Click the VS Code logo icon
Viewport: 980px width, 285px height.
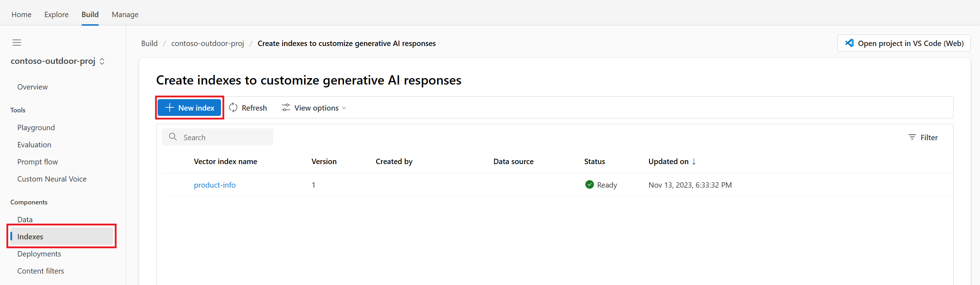pyautogui.click(x=849, y=43)
